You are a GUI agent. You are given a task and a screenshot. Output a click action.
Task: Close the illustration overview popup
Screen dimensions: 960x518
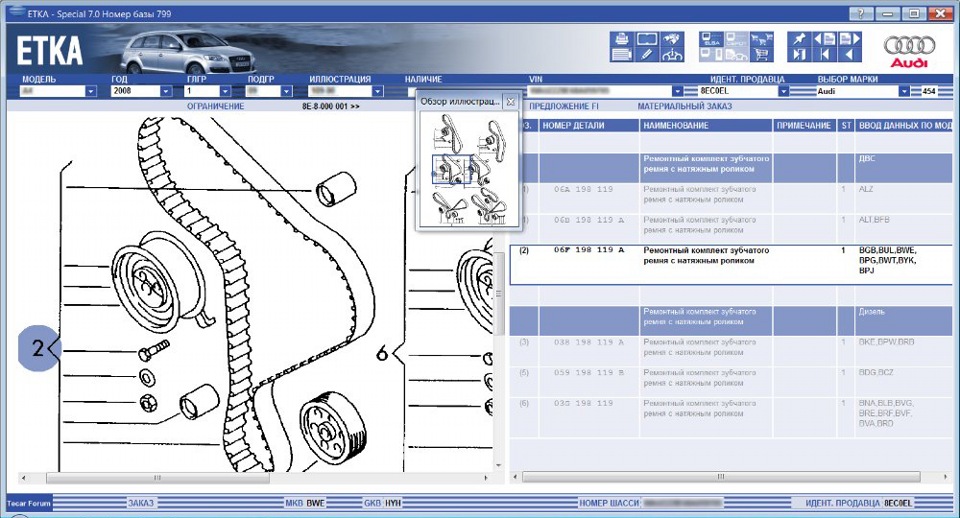(511, 102)
